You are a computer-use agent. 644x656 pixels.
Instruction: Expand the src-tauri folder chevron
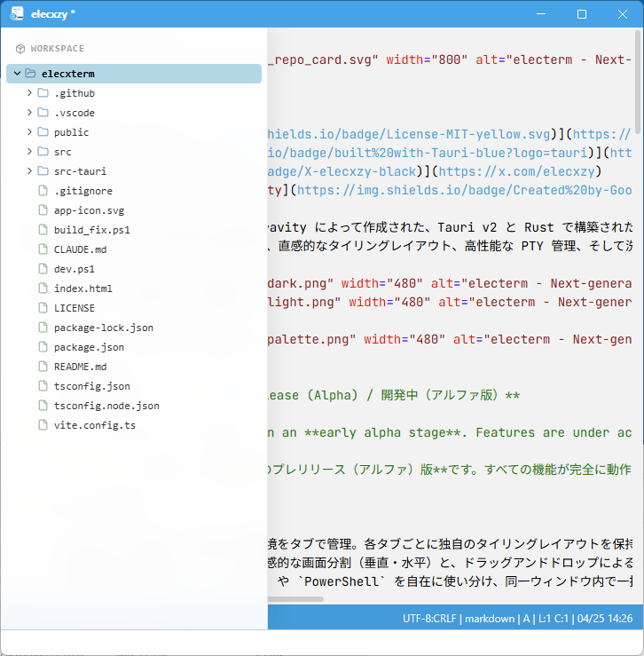[x=29, y=171]
